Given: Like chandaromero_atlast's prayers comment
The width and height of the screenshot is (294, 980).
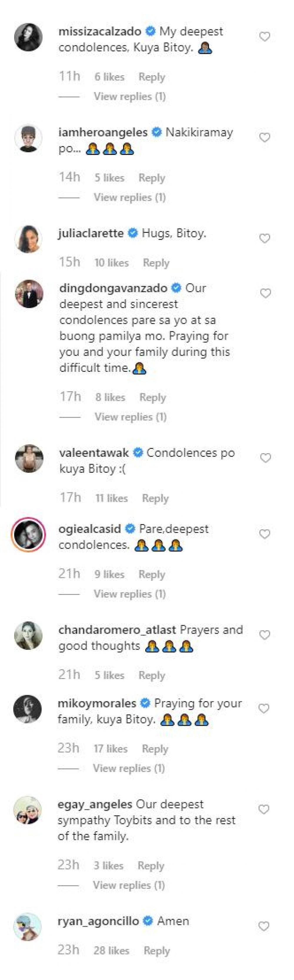Looking at the screenshot, I should click(x=264, y=635).
